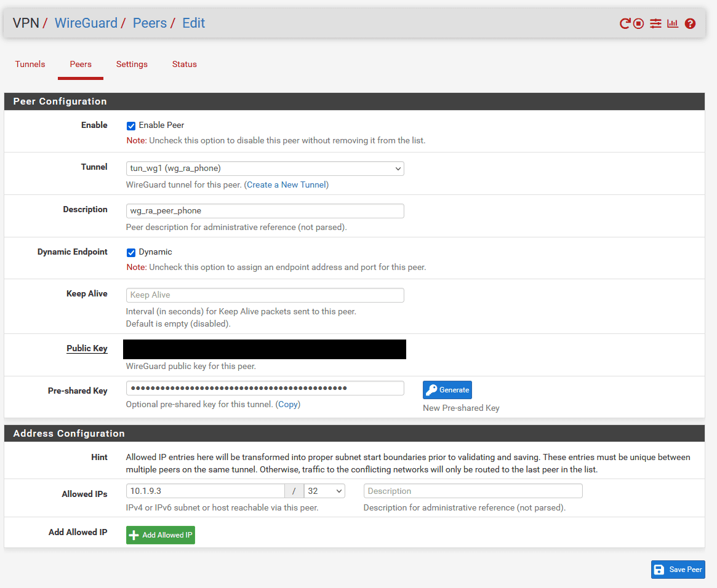Open the subnet mask 32 dropdown
Viewport: 717px width, 588px height.
(x=324, y=491)
